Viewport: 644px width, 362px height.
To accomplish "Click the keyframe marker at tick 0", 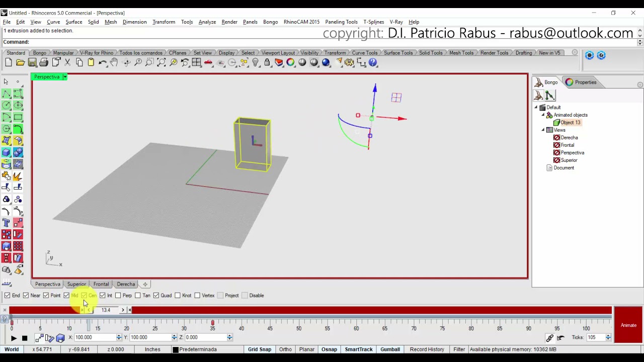I will click(12, 322).
